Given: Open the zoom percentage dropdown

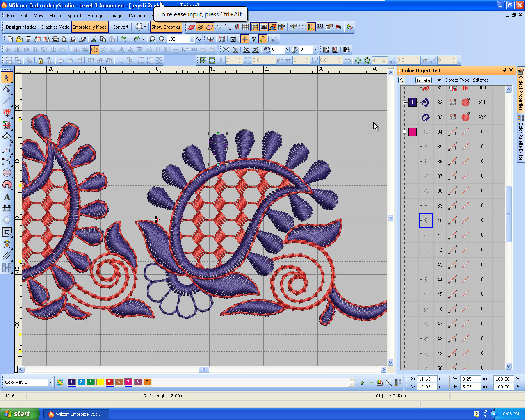Looking at the screenshot, I should coord(192,39).
